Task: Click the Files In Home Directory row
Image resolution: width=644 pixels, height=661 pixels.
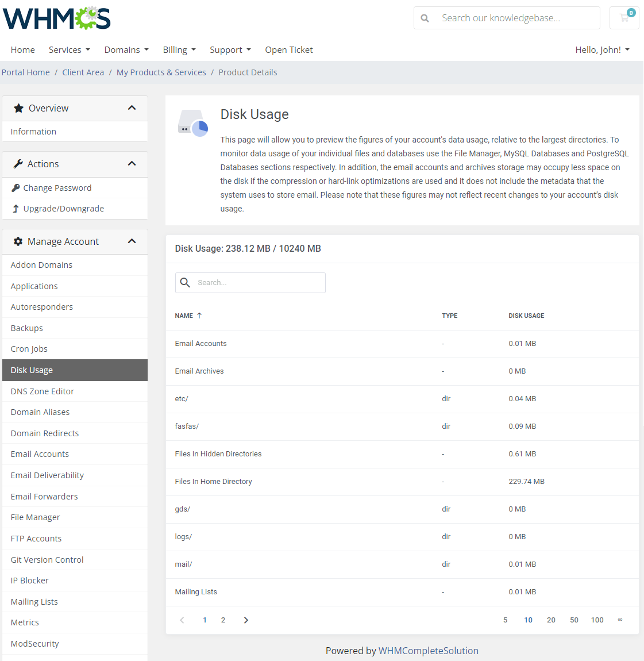Action: (x=402, y=482)
